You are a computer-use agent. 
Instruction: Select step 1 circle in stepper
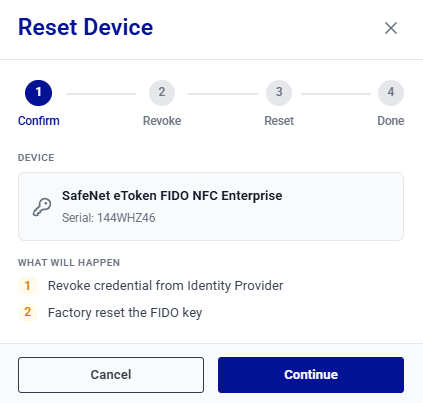coord(38,93)
